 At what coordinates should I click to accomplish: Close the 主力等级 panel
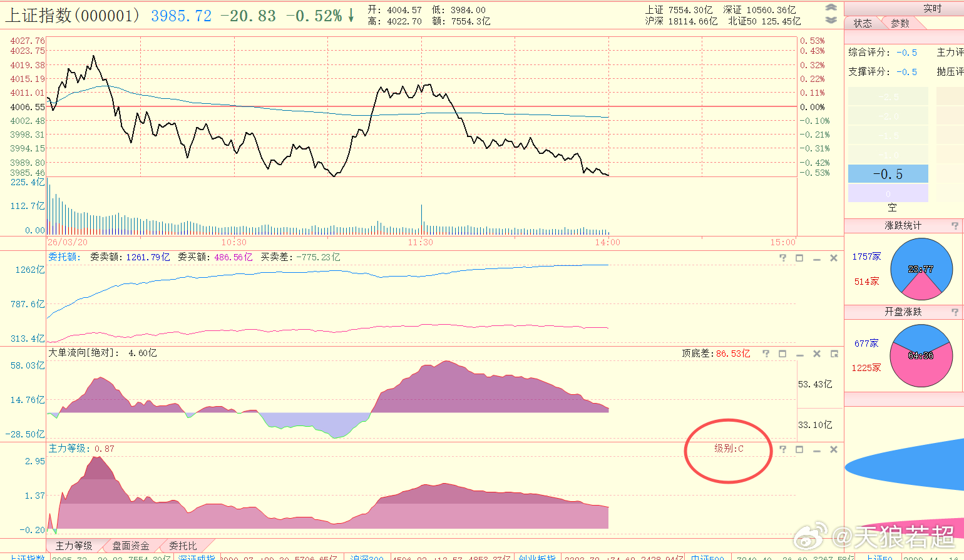coord(834,449)
